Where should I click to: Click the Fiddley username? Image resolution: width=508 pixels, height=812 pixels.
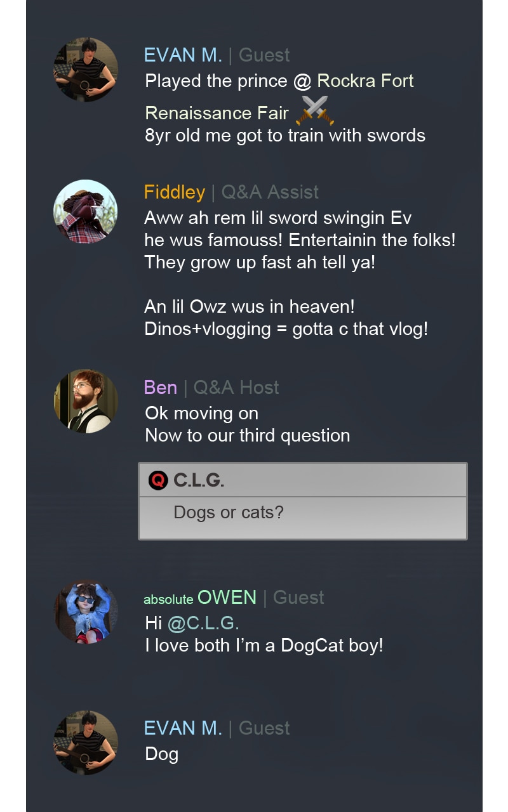click(x=175, y=192)
